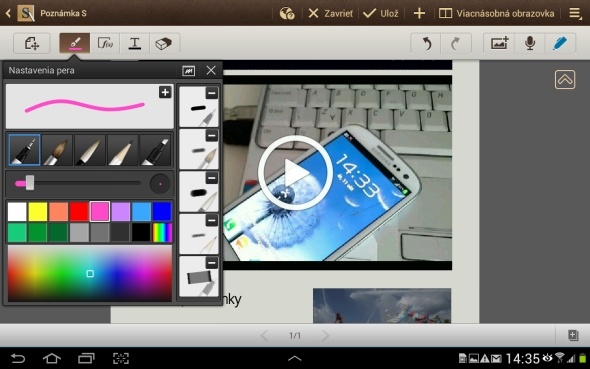Pick the white color swatch

[17, 211]
